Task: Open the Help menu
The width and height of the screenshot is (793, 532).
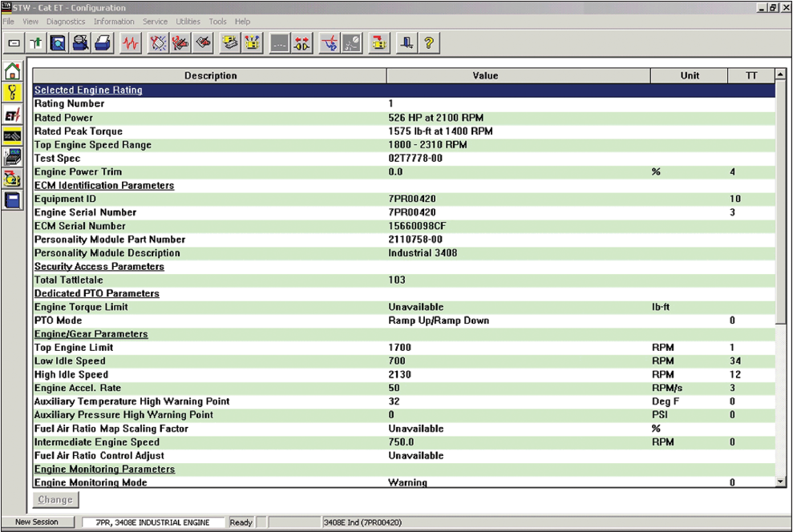Action: click(242, 21)
